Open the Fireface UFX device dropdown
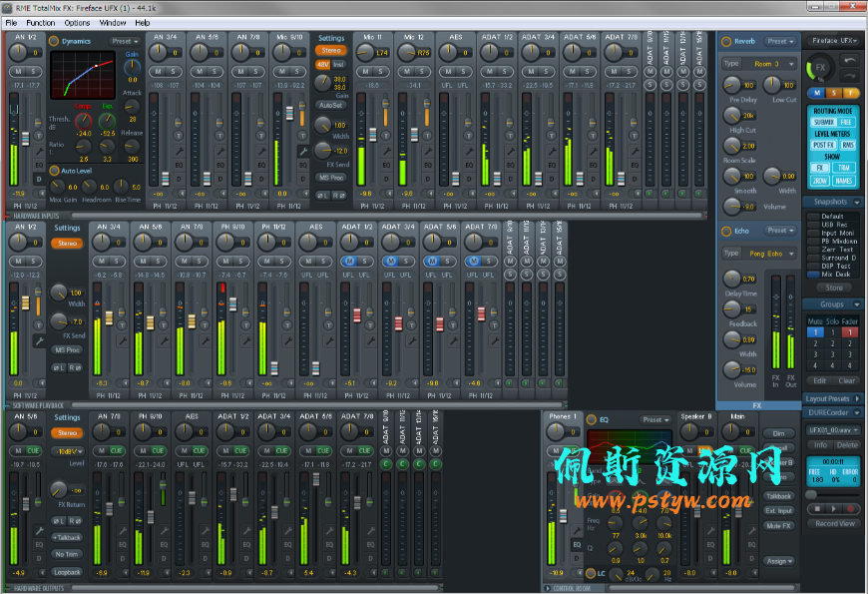This screenshot has width=868, height=594. click(834, 41)
